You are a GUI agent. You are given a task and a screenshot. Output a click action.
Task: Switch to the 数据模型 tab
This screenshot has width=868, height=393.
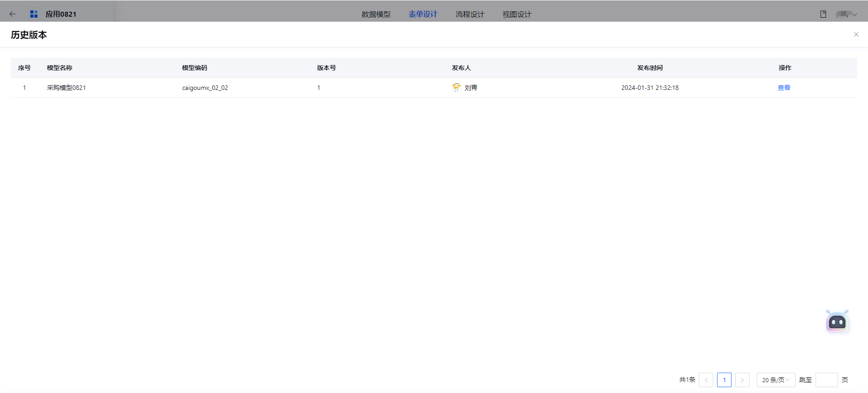(x=376, y=14)
